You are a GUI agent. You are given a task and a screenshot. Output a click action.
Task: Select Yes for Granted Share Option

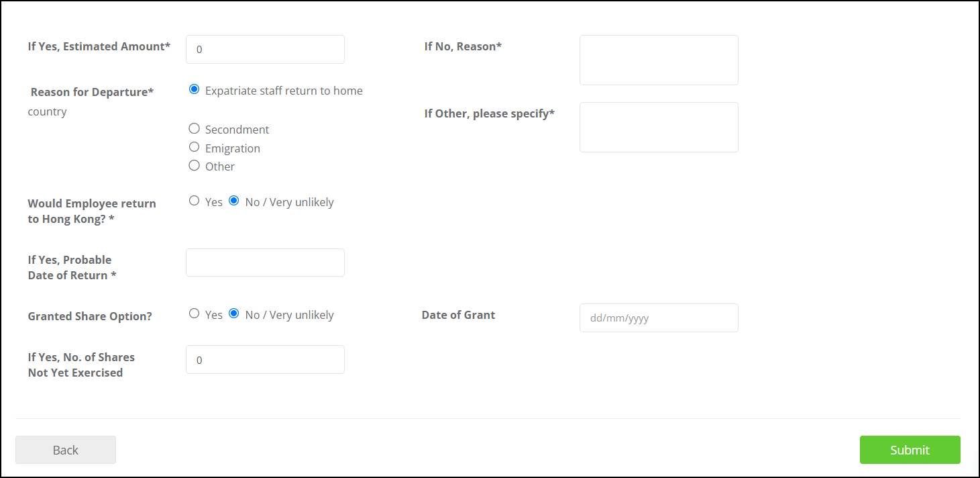pos(195,314)
